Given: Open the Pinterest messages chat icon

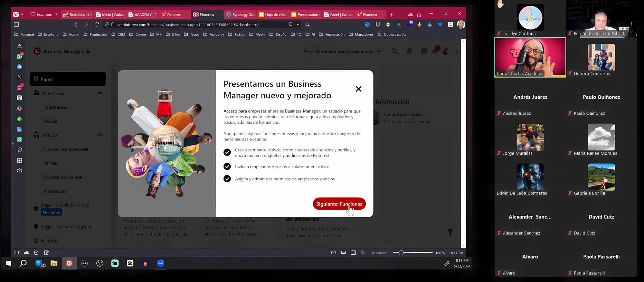Looking at the screenshot, I should (424, 51).
